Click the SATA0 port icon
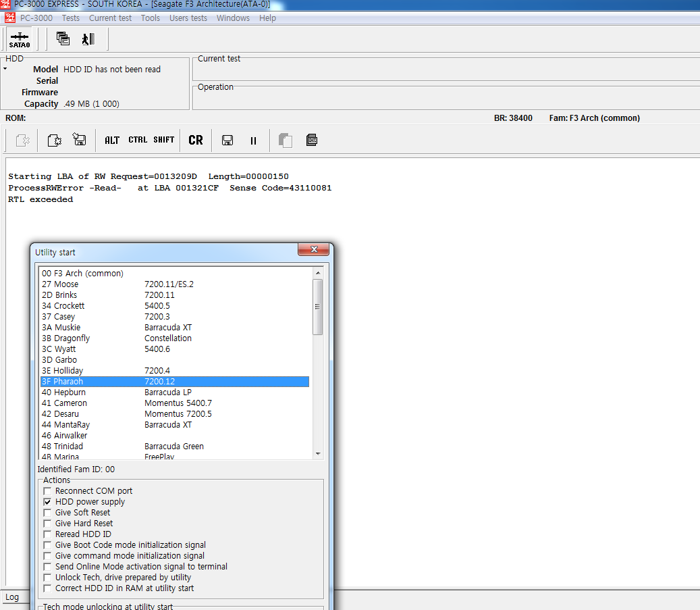The image size is (700, 610). point(20,39)
